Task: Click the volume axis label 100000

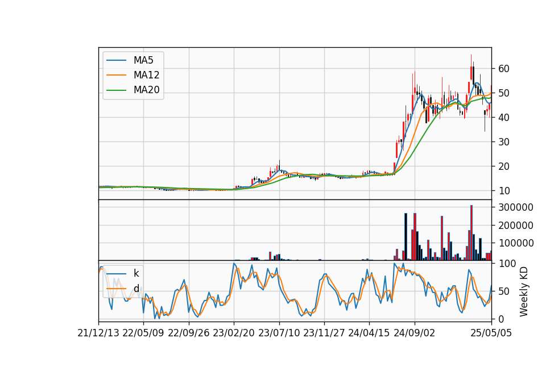Action: [516, 243]
